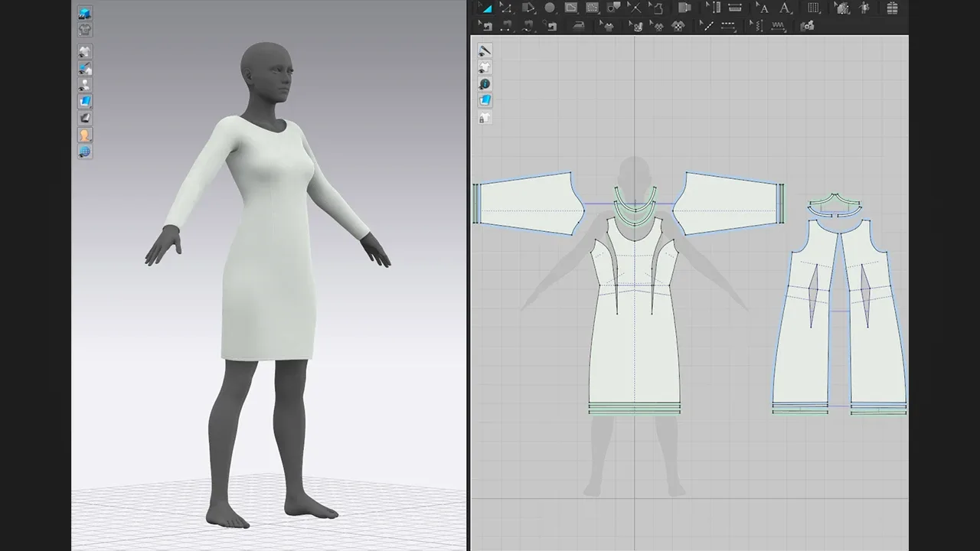Select the Steam iron tool
980x551 pixels.
[579, 25]
